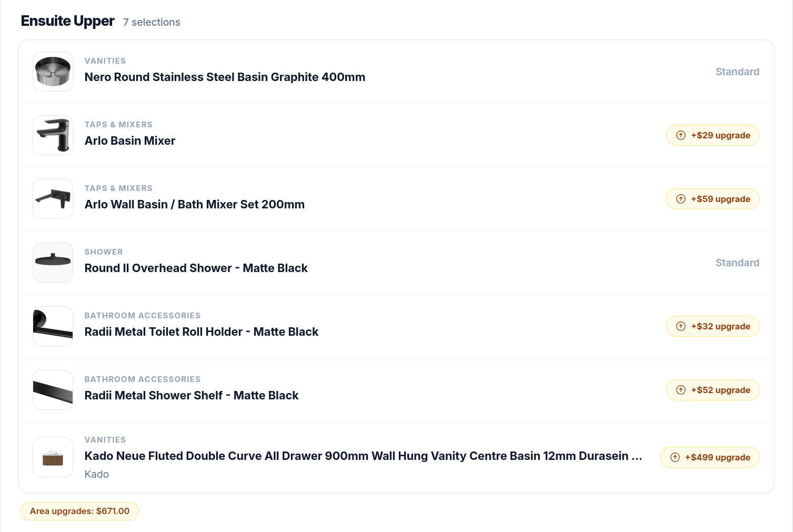Click the Standard label on the shower row

click(737, 263)
